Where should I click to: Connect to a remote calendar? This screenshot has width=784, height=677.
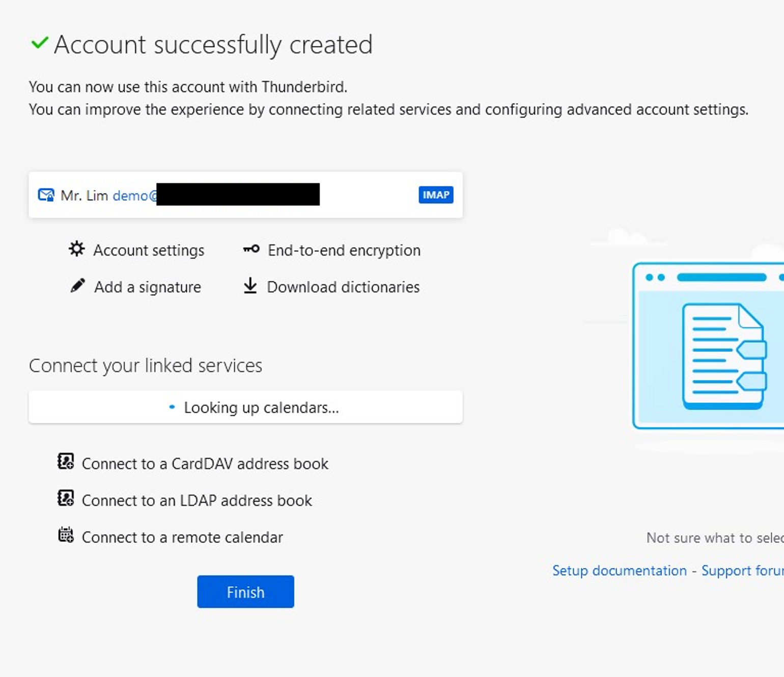tap(182, 537)
